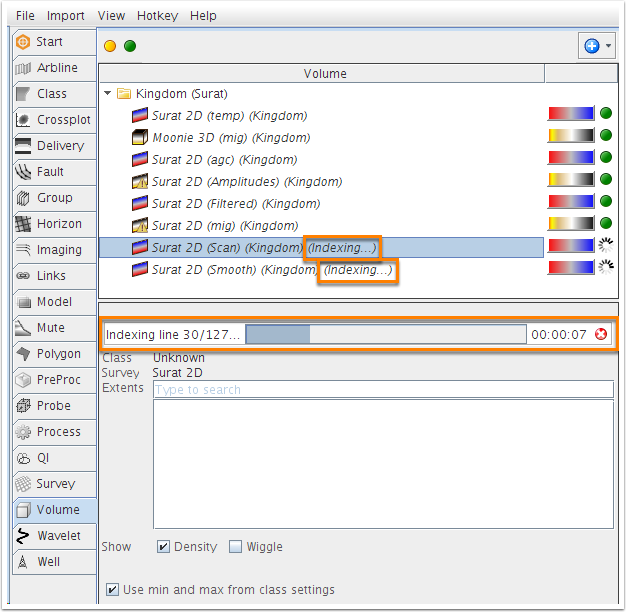Click the spinner beside Surat 2D (Smooth)
The width and height of the screenshot is (626, 612).
pos(606,267)
